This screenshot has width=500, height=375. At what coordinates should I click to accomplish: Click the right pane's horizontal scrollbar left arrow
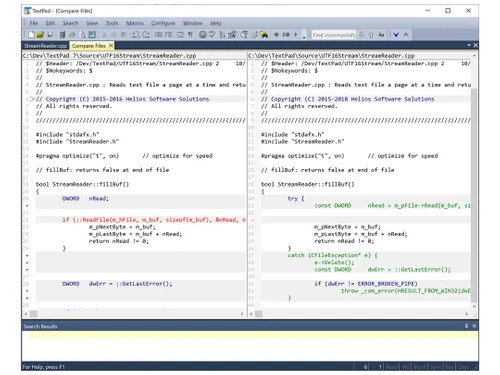tap(251, 314)
